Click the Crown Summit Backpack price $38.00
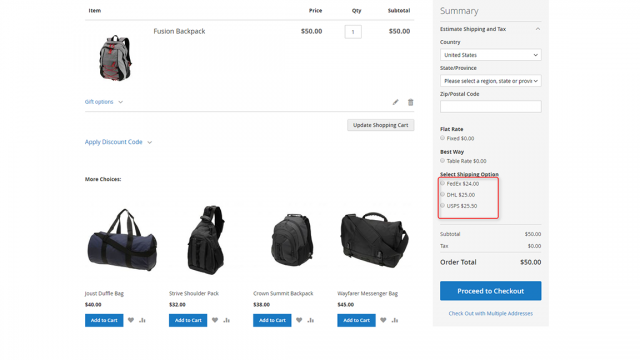640x360 pixels. pyautogui.click(x=261, y=304)
